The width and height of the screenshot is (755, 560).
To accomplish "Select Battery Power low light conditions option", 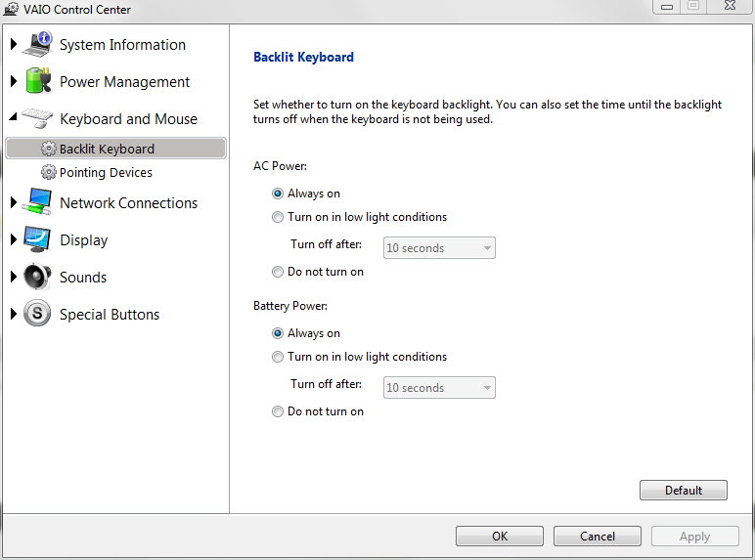I will coord(278,357).
